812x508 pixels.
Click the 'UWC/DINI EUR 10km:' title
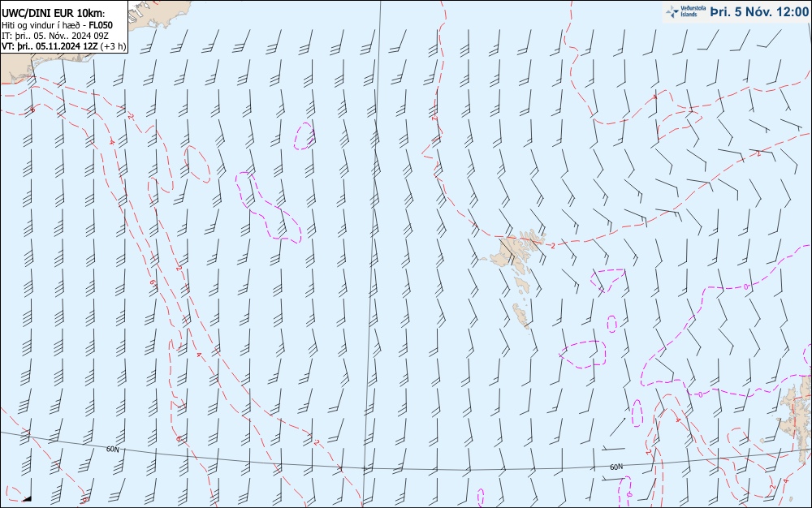(54, 14)
